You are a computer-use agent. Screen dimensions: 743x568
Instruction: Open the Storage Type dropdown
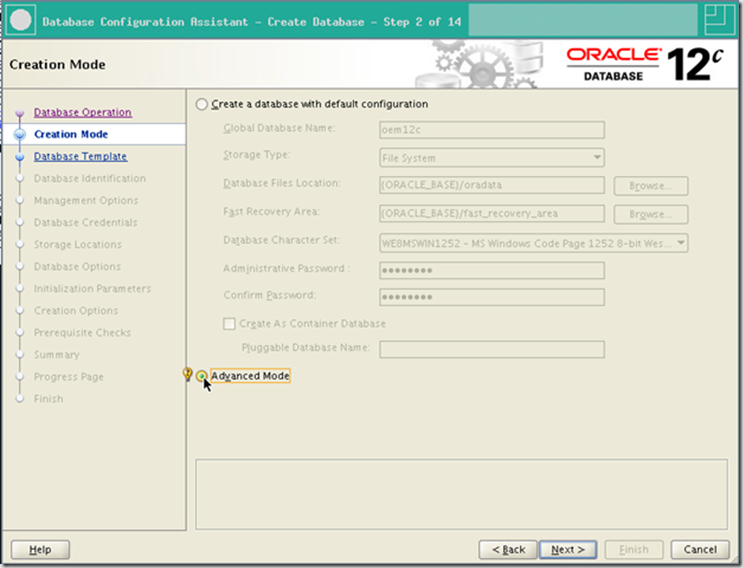coord(492,158)
